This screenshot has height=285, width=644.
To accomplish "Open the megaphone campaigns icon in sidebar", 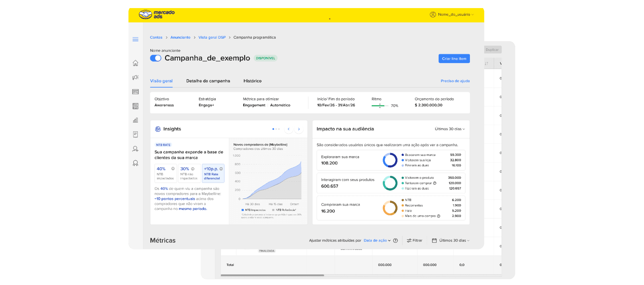I will click(x=136, y=77).
